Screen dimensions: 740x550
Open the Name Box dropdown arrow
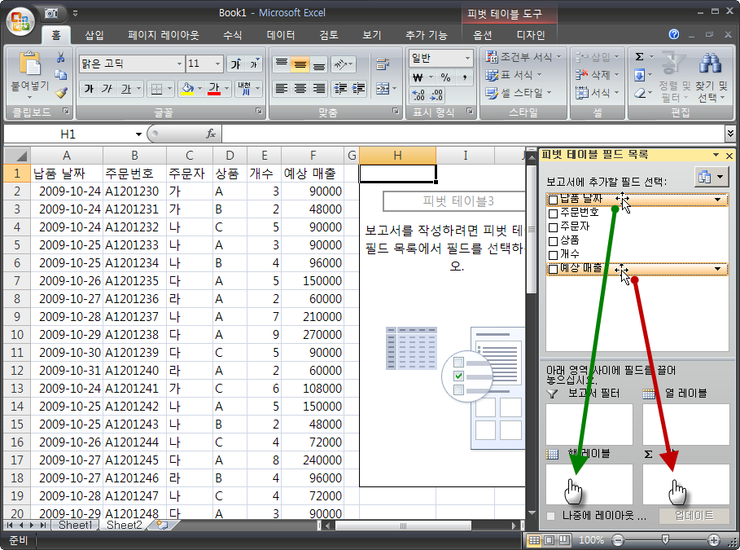coord(138,135)
